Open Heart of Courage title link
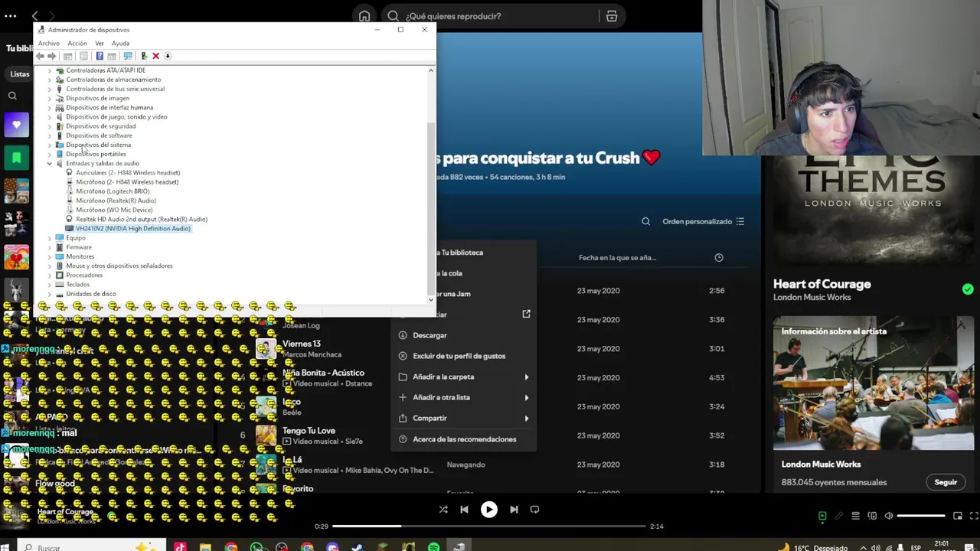This screenshot has width=980, height=551. point(822,284)
